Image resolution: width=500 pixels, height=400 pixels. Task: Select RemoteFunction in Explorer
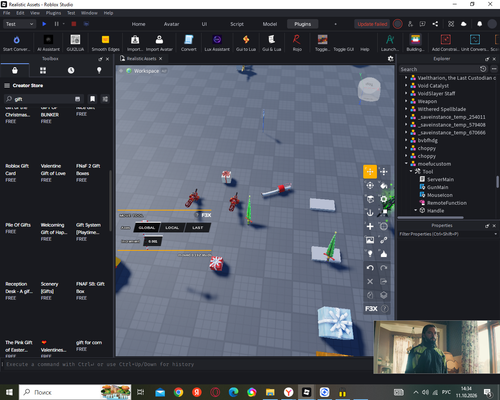pos(446,203)
